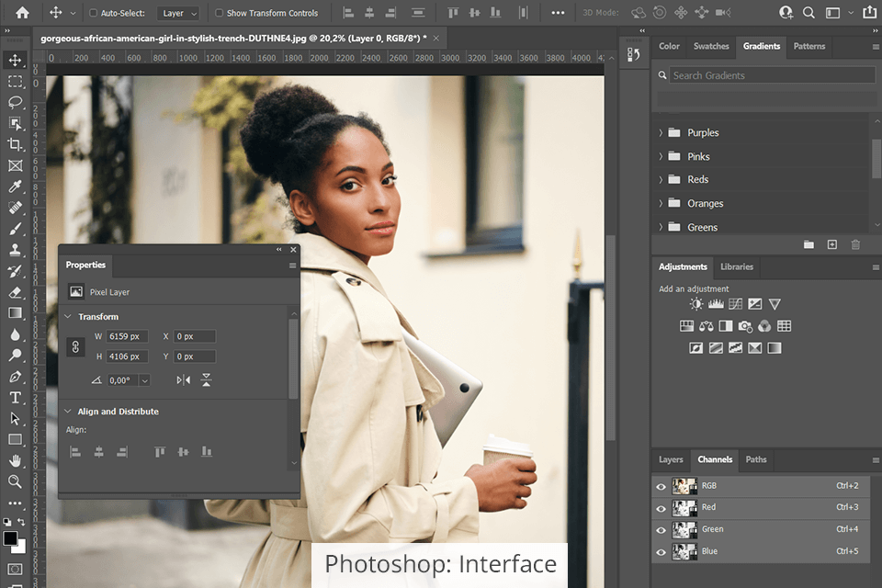Image resolution: width=882 pixels, height=588 pixels.
Task: Delete gradient with trash button
Action: pyautogui.click(x=855, y=244)
